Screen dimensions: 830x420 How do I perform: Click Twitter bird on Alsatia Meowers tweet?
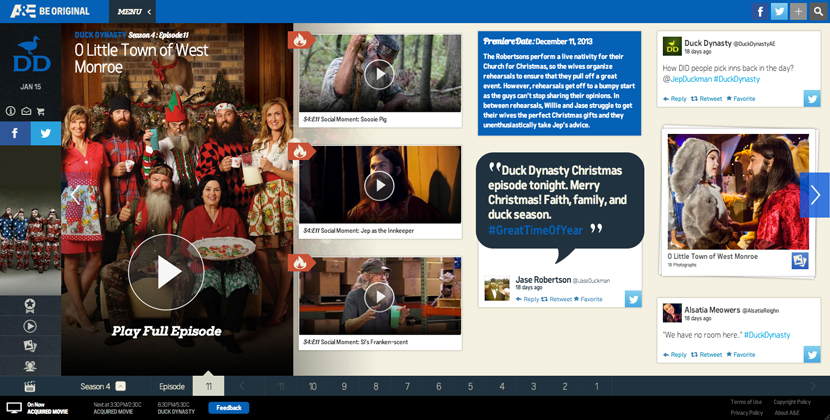click(x=811, y=354)
